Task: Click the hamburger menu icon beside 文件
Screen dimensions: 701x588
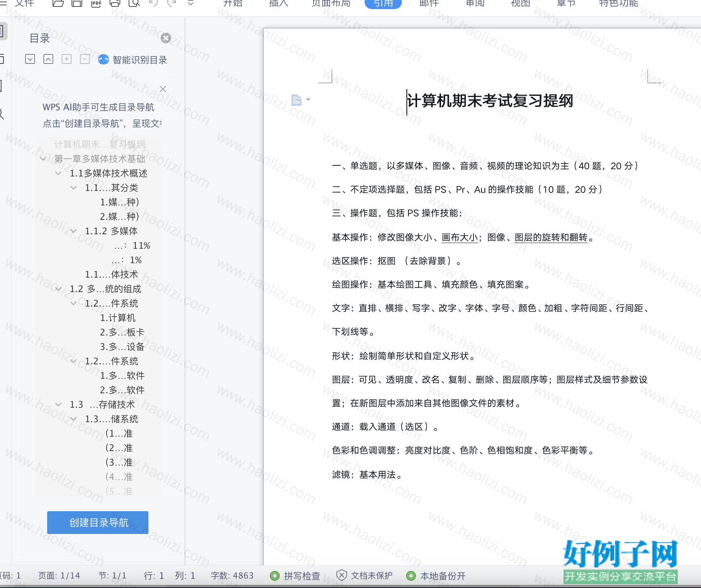Action: (3, 3)
